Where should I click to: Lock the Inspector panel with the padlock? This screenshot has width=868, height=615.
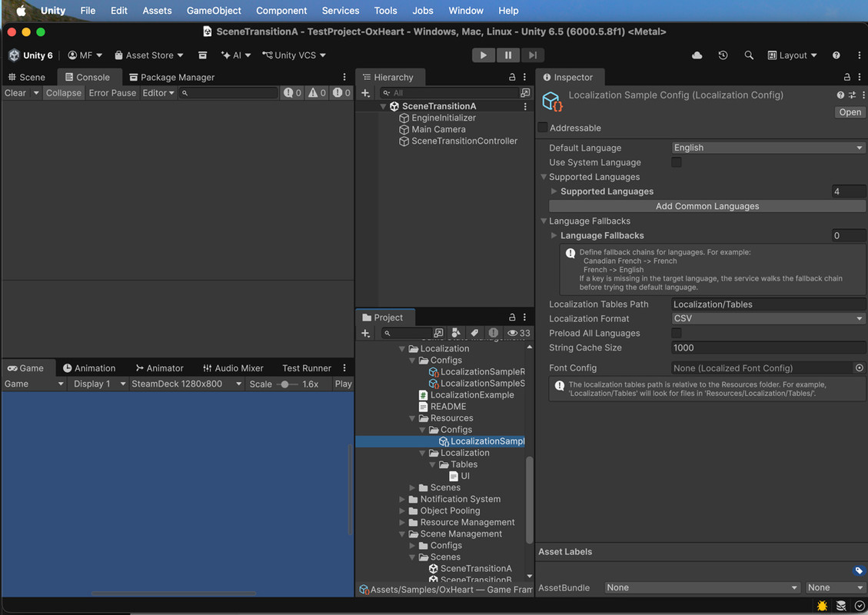point(846,77)
